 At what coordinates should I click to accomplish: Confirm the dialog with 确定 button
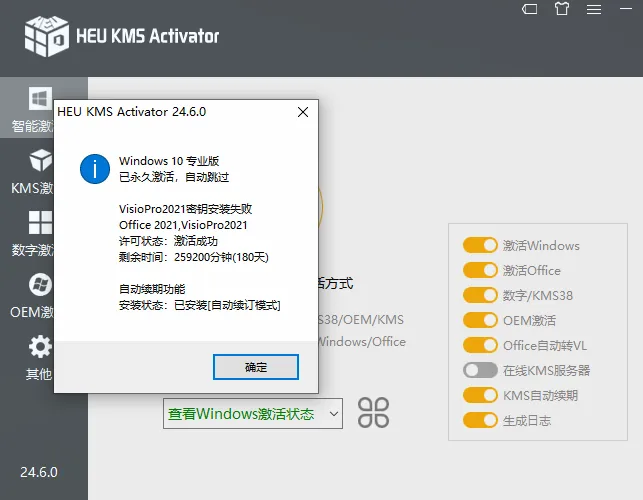[x=255, y=367]
